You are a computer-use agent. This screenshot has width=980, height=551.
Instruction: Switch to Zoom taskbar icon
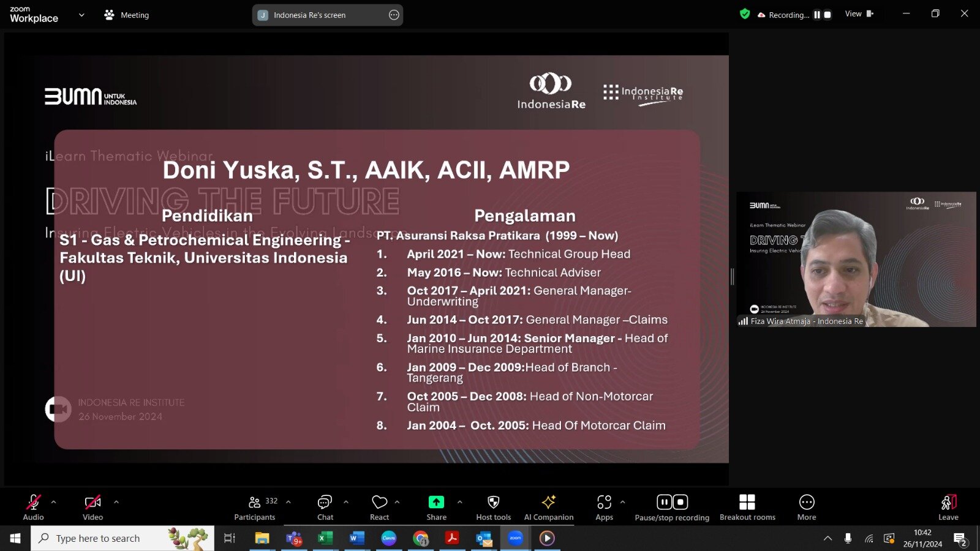(516, 538)
